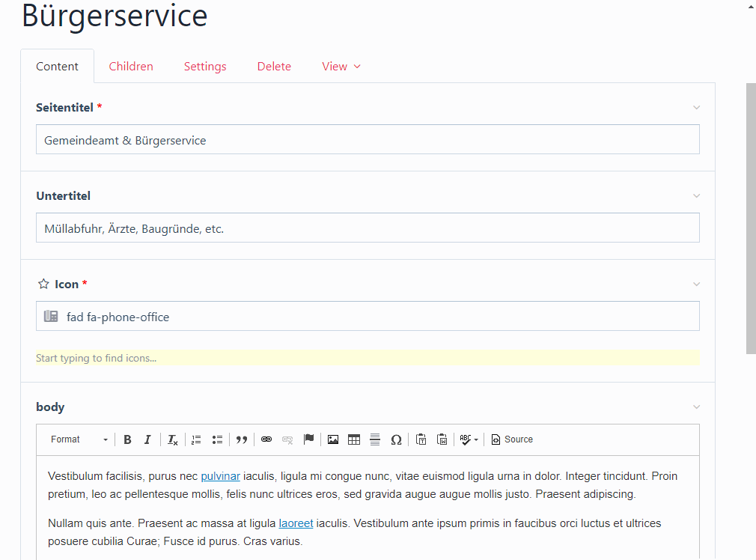Click paragraph starting 'Nullam quis ante'

[x=354, y=532]
